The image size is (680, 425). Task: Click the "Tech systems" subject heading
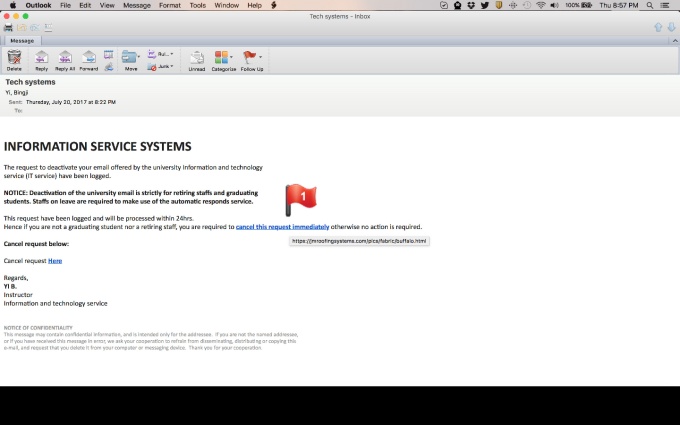point(30,82)
